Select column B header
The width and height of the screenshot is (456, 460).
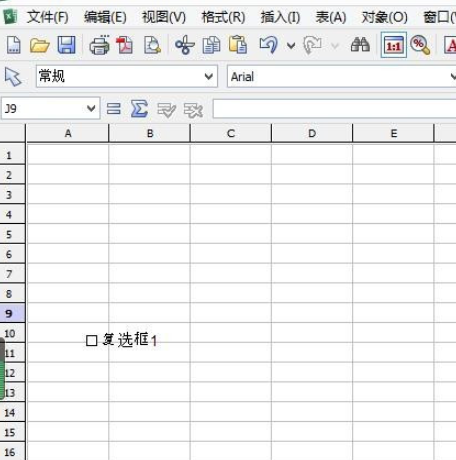[x=150, y=133]
